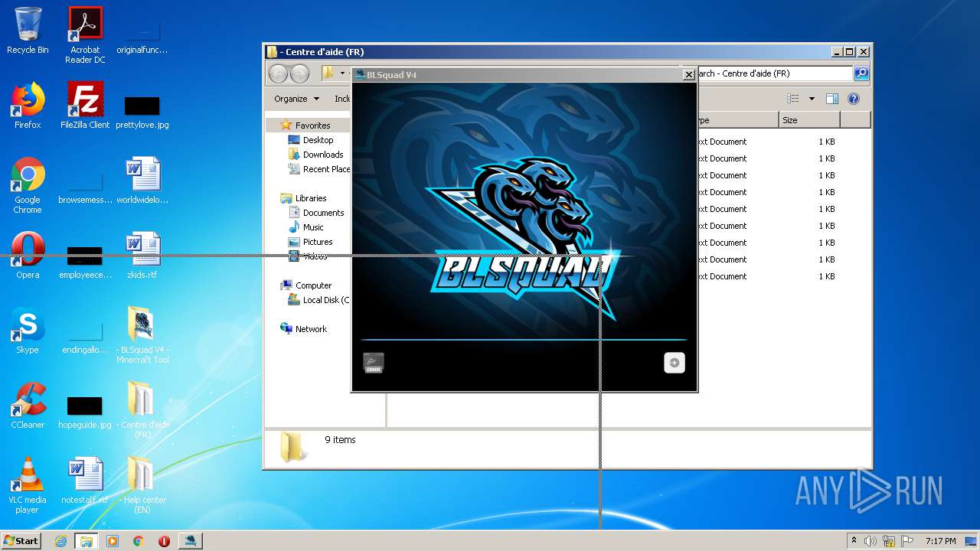980x551 pixels.
Task: Change view with the views icon
Action: pos(793,99)
